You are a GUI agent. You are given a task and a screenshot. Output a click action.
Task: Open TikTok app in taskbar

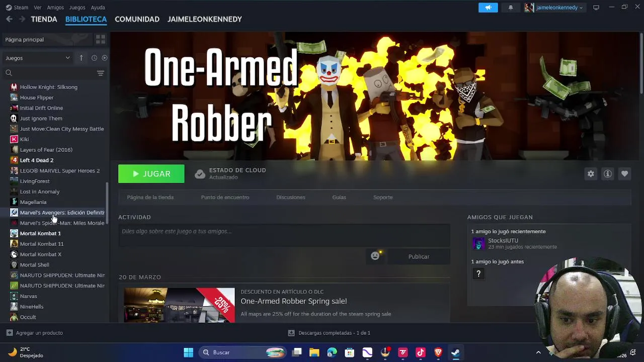(x=421, y=352)
